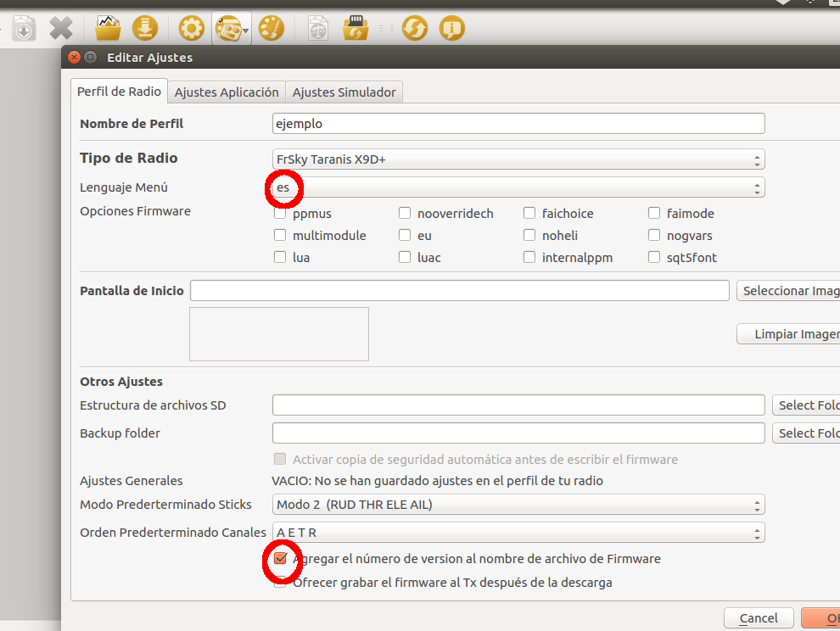Viewport: 840px width, 631px height.
Task: Click the VACIO no settings saved text
Action: coord(437,481)
